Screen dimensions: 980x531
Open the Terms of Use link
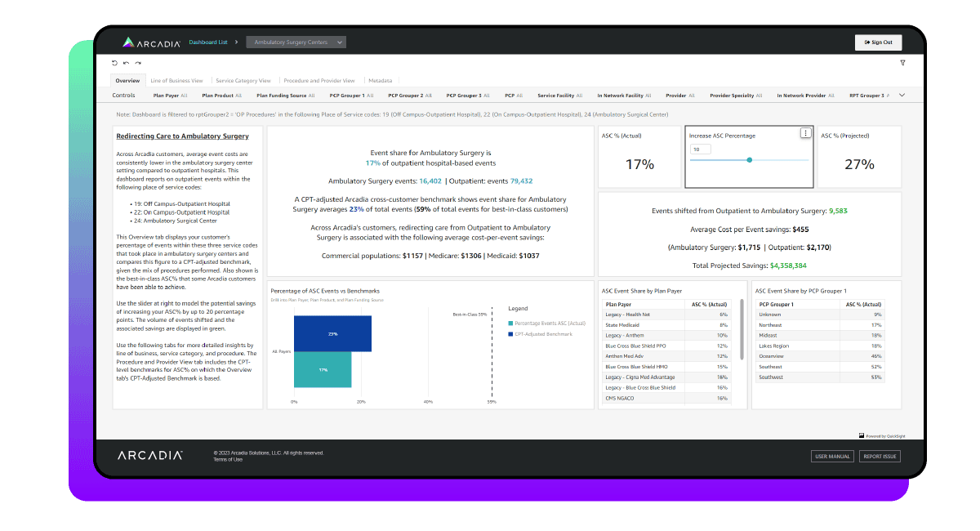[x=228, y=459]
